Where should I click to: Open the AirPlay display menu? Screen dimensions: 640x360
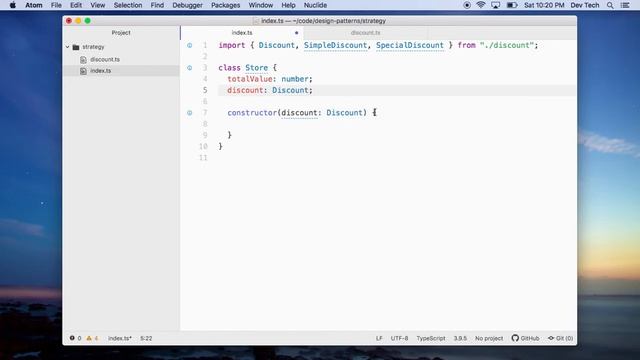pyautogui.click(x=496, y=5)
